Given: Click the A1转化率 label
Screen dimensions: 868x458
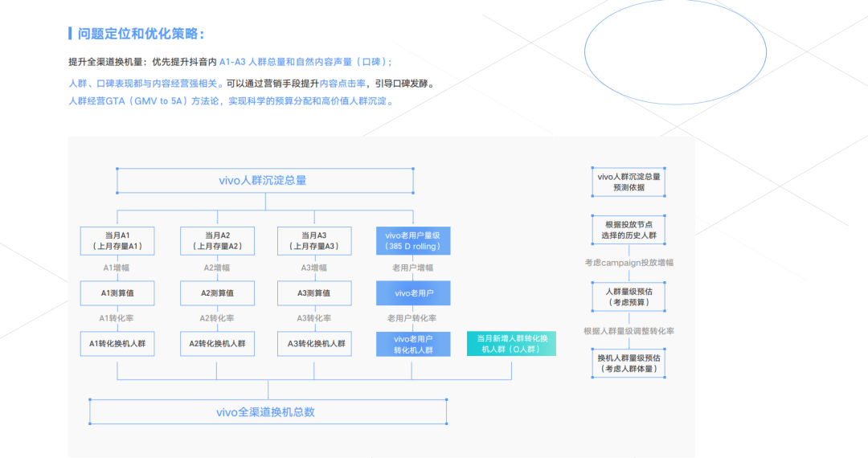Looking at the screenshot, I should [x=117, y=318].
